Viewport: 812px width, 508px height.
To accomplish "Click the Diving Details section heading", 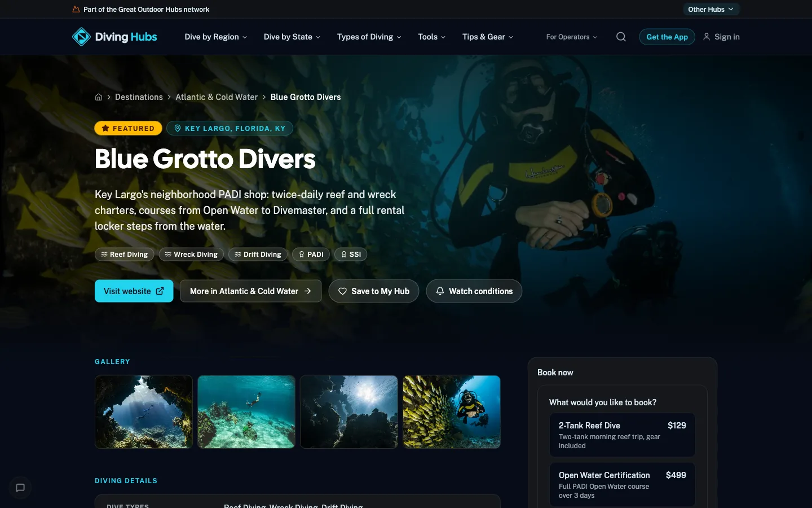I will (126, 481).
